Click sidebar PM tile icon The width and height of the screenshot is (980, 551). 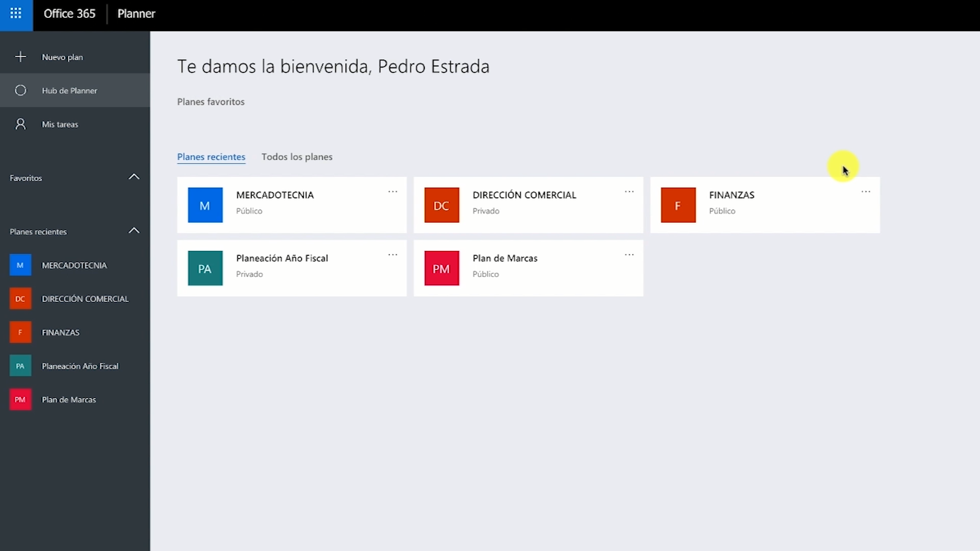coord(20,400)
